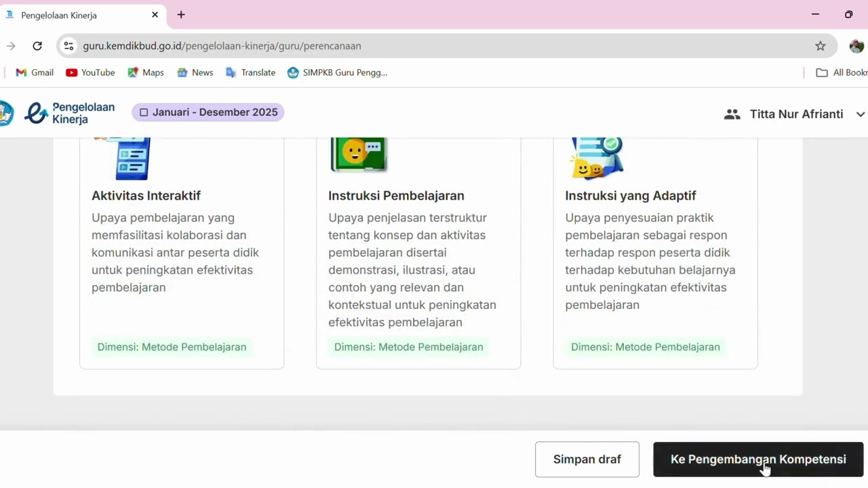Click Dimensi tag on Instruksi yang Adaptif card

tap(646, 347)
